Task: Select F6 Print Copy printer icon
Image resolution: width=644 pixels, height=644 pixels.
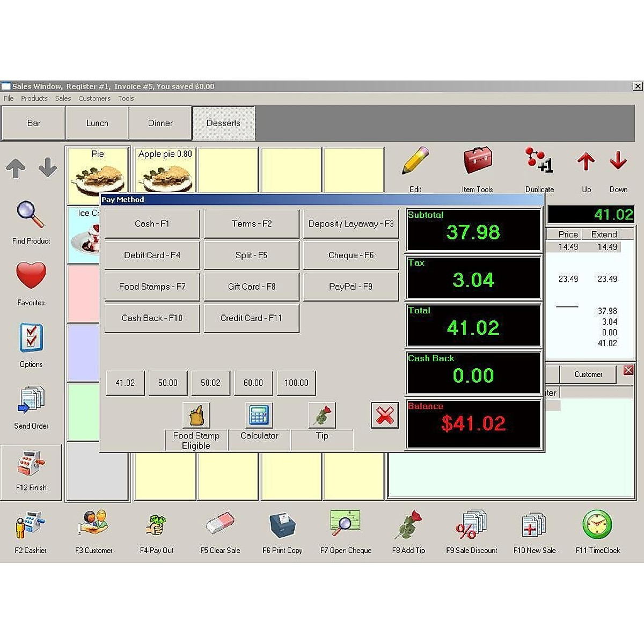Action: point(282,525)
